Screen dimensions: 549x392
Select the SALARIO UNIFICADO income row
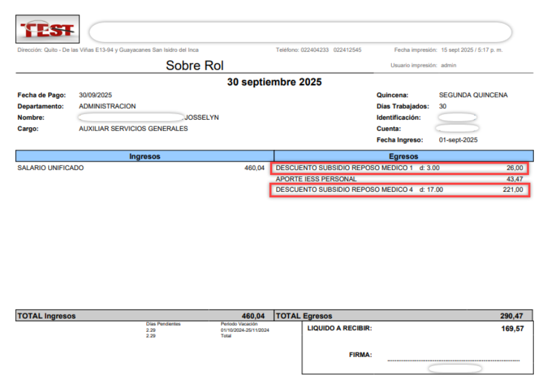tap(141, 168)
